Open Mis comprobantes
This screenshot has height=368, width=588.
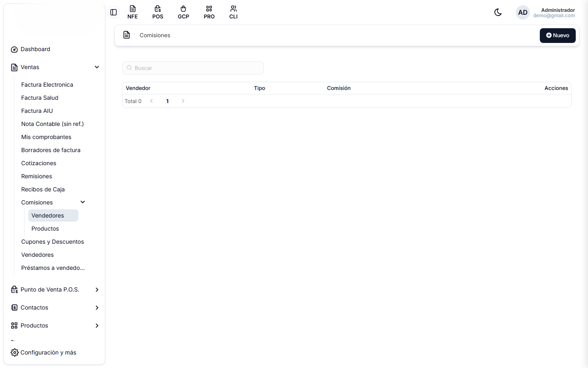(46, 137)
